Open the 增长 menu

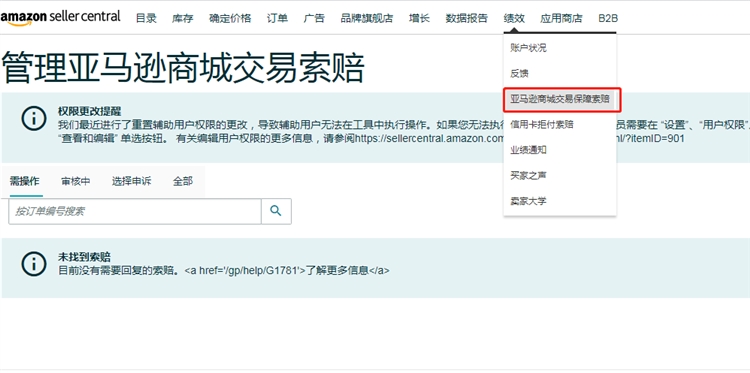click(x=419, y=19)
